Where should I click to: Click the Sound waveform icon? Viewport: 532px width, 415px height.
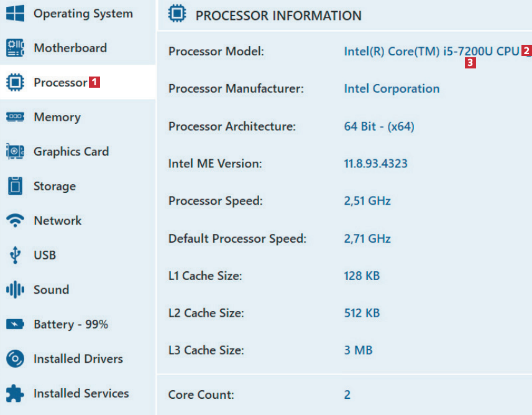tap(15, 289)
